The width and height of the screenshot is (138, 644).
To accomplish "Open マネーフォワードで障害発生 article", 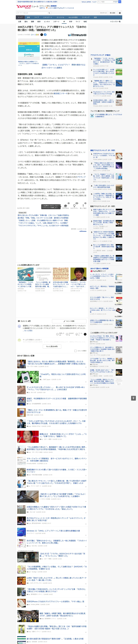I will point(57,460).
